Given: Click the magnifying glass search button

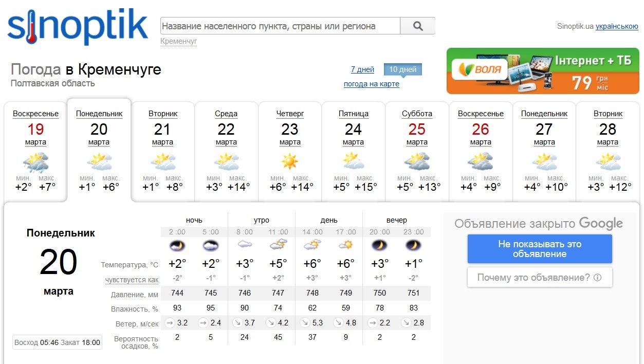Looking at the screenshot, I should [417, 26].
